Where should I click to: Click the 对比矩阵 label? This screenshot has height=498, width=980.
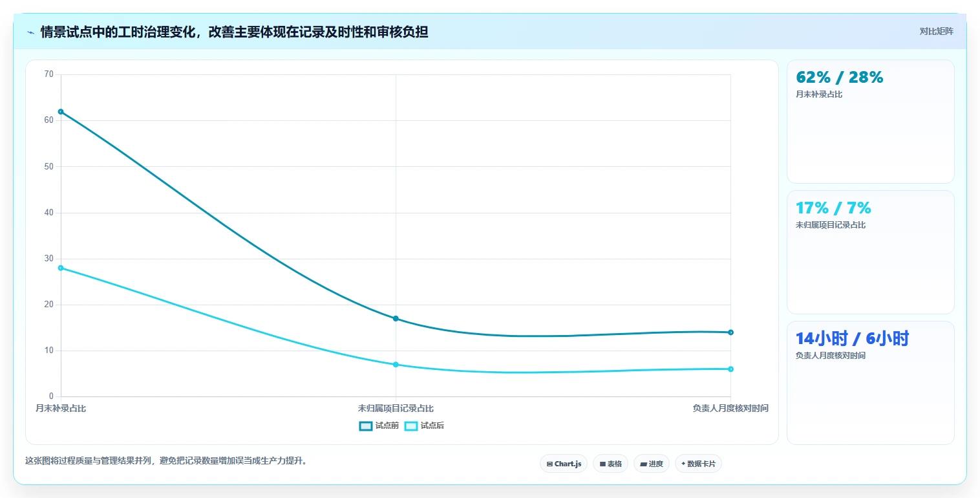click(x=936, y=31)
